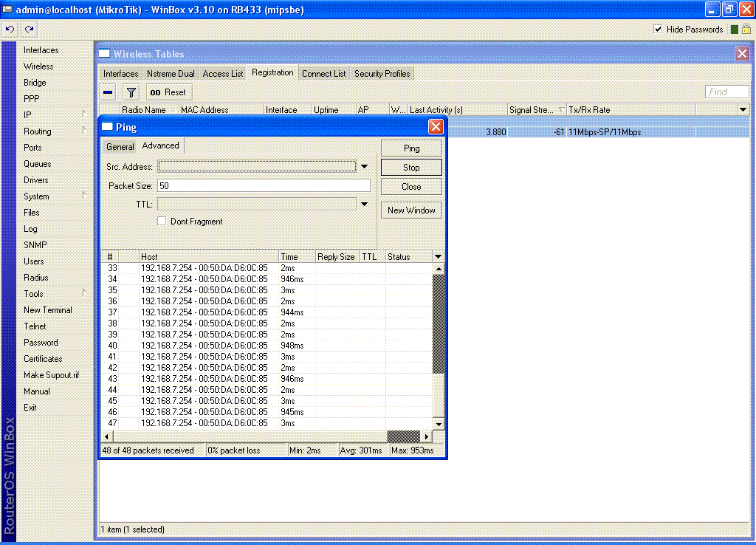Open Make Supout.rif from the sidebar

click(51, 374)
